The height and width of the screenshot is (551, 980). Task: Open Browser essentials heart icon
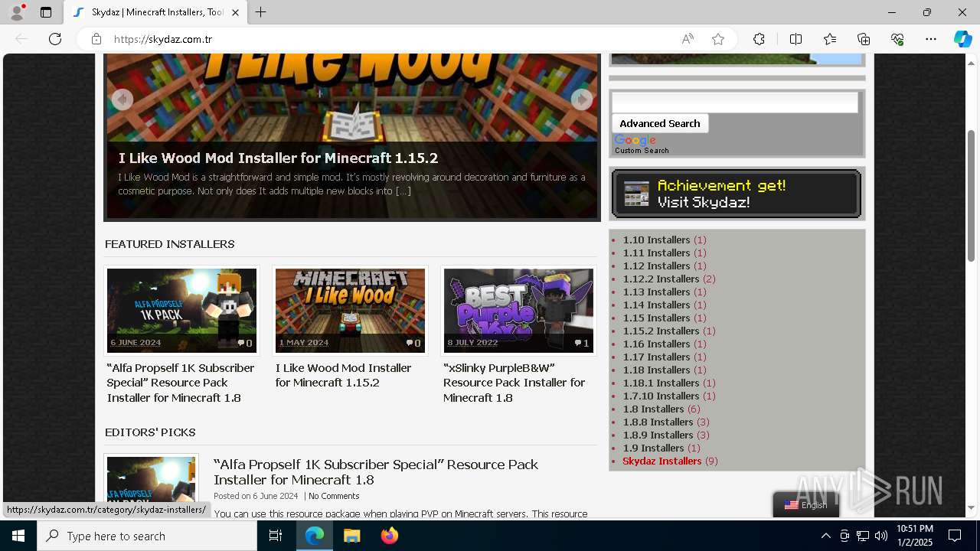coord(897,39)
